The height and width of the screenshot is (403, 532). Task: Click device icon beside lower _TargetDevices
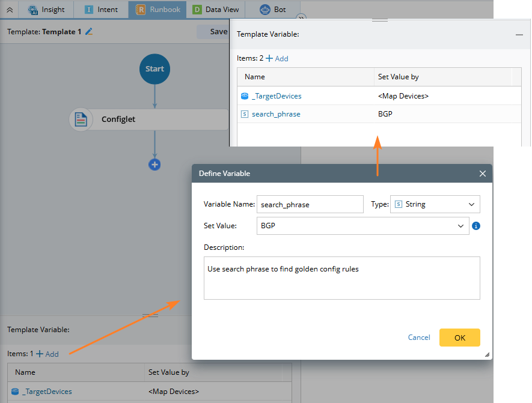(15, 392)
